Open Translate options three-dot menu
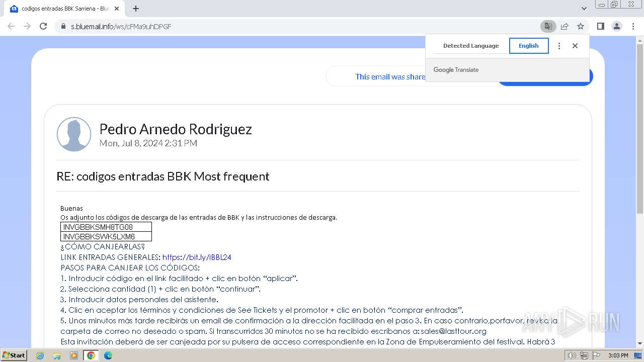 [559, 46]
